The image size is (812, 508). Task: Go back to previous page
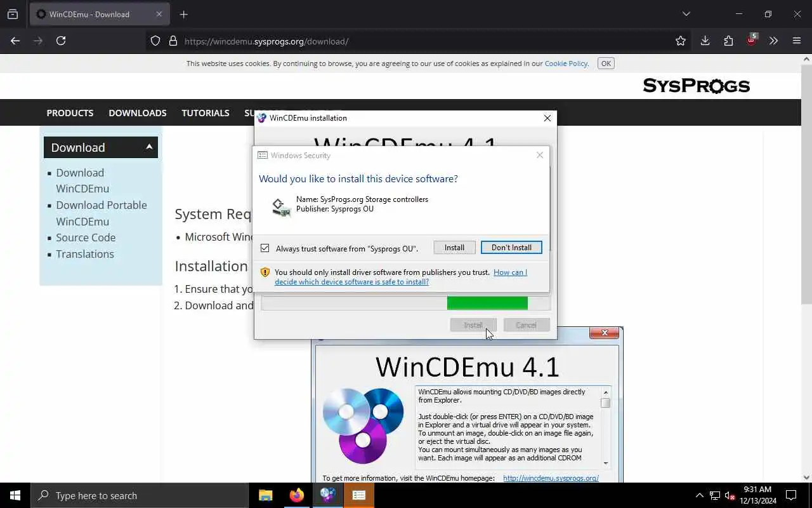pyautogui.click(x=15, y=41)
